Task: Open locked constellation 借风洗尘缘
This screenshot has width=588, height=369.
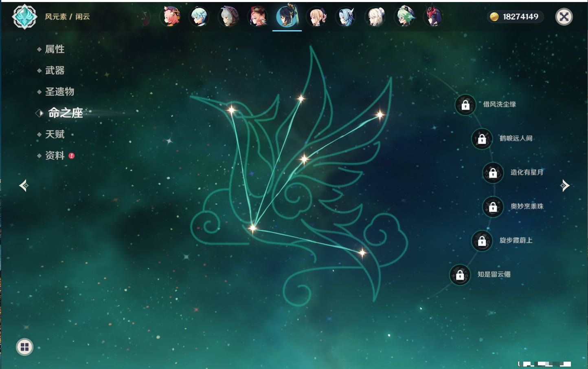Action: point(465,105)
